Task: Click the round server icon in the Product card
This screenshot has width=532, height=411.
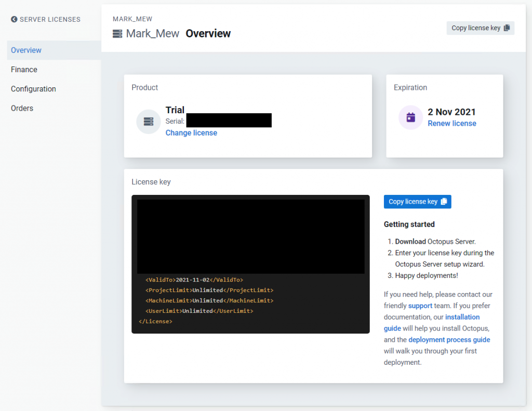Action: click(148, 122)
